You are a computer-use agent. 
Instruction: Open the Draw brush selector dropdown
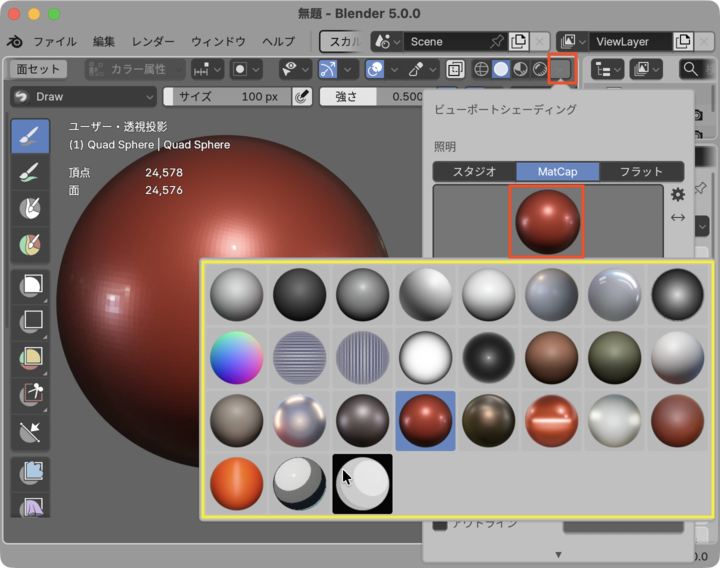pos(84,97)
